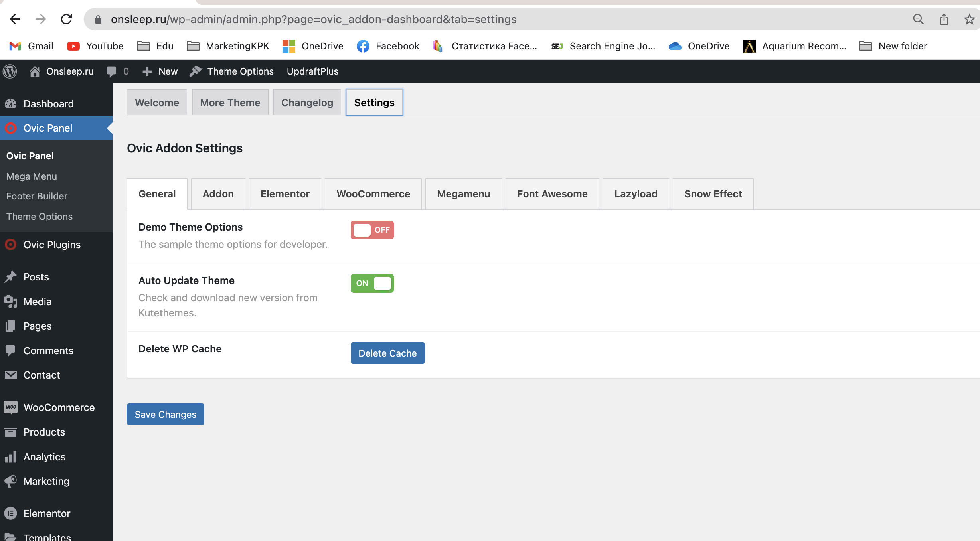Open Theme Options in the admin bar
980x541 pixels.
[232, 71]
